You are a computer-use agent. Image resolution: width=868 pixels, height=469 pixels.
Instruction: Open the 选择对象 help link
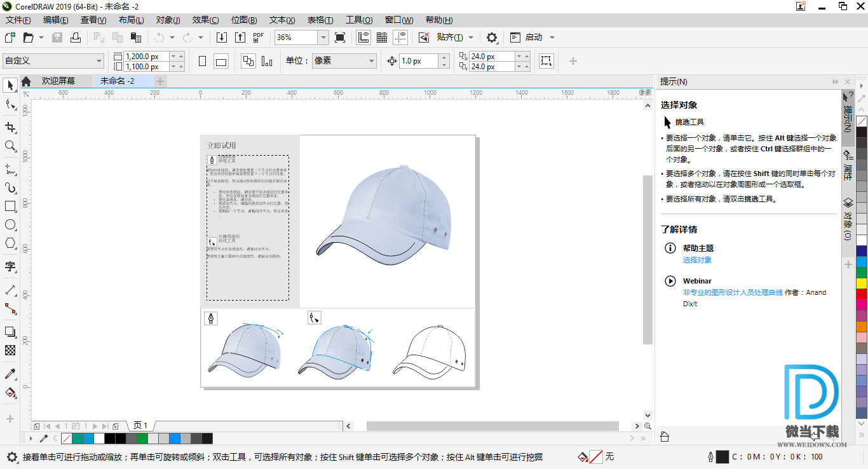pyautogui.click(x=697, y=260)
